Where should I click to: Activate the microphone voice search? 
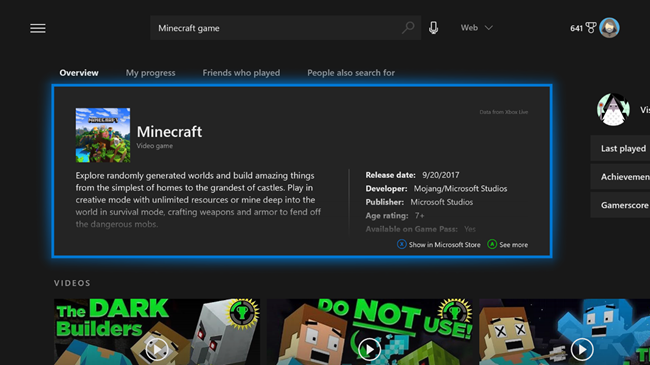click(x=434, y=28)
